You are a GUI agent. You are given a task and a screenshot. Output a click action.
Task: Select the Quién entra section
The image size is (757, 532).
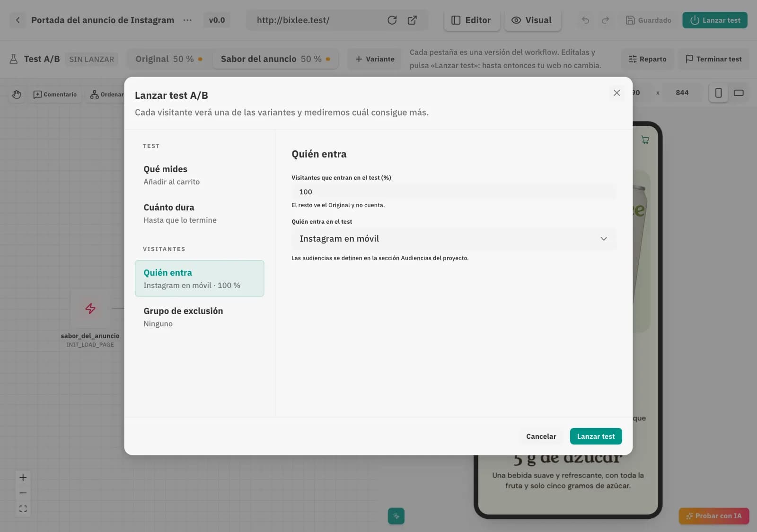[x=199, y=279]
